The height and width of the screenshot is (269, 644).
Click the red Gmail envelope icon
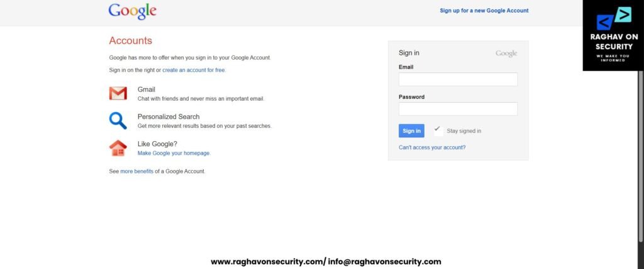coord(118,93)
